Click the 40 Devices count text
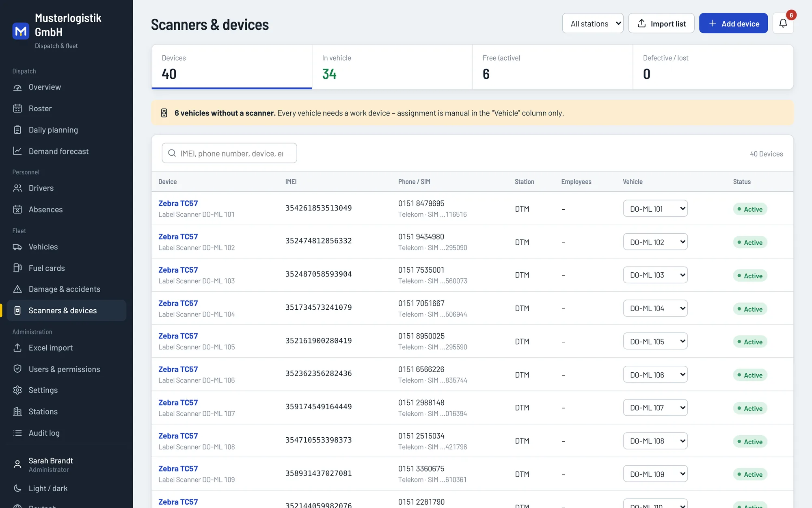This screenshot has height=508, width=812. 767,154
